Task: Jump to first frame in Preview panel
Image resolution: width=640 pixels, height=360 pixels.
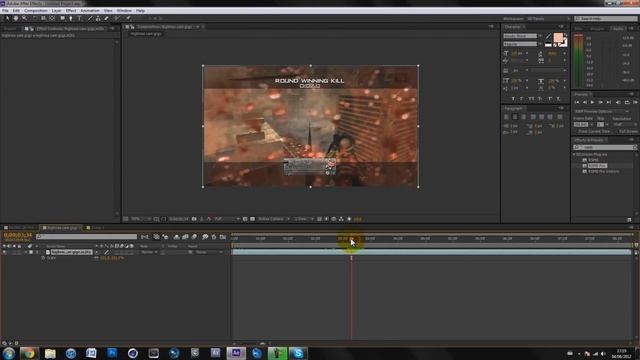Action: [x=577, y=102]
